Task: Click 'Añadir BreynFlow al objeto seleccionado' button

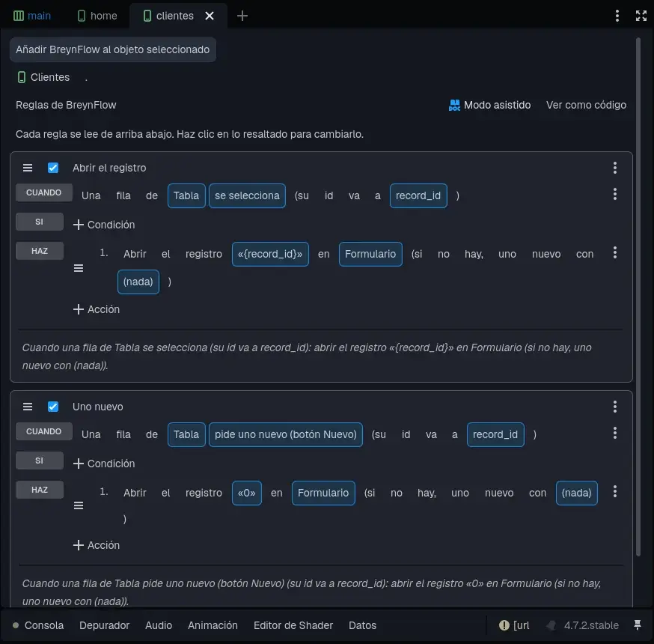Action: click(x=112, y=49)
